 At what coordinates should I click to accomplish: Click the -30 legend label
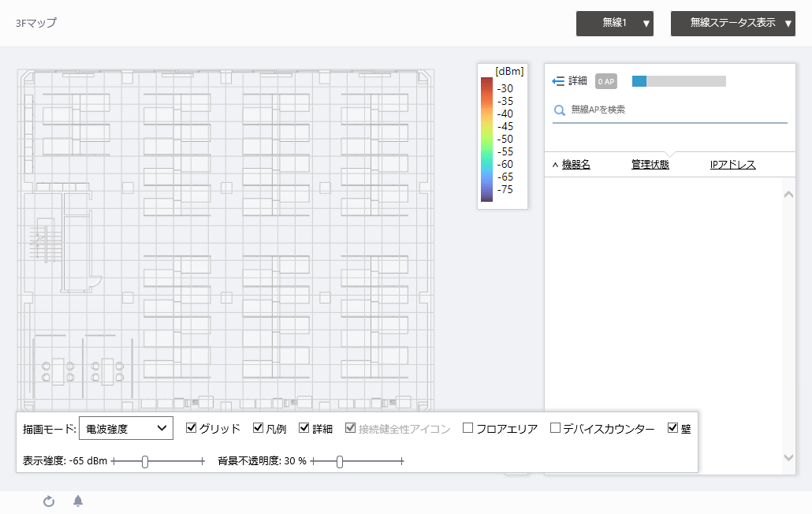point(505,88)
